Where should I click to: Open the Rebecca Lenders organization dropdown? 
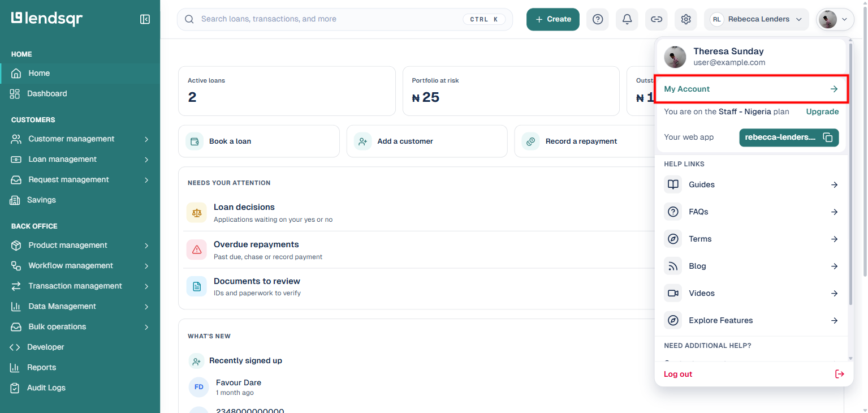(757, 19)
